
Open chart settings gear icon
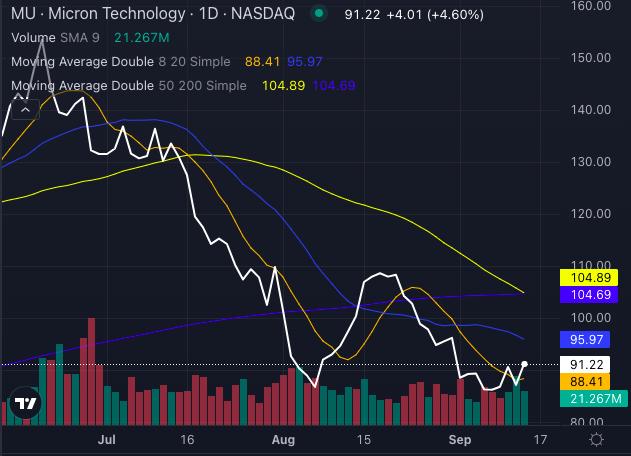(x=596, y=439)
